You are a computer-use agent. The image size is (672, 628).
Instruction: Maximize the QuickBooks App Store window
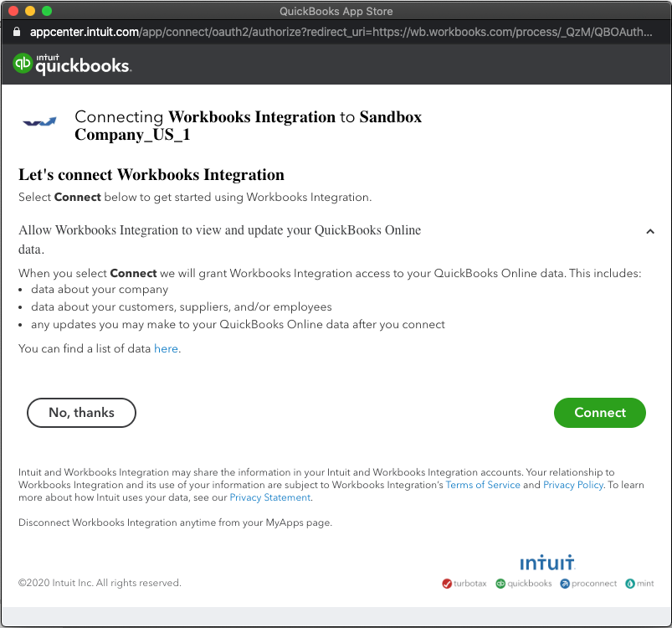[x=47, y=11]
